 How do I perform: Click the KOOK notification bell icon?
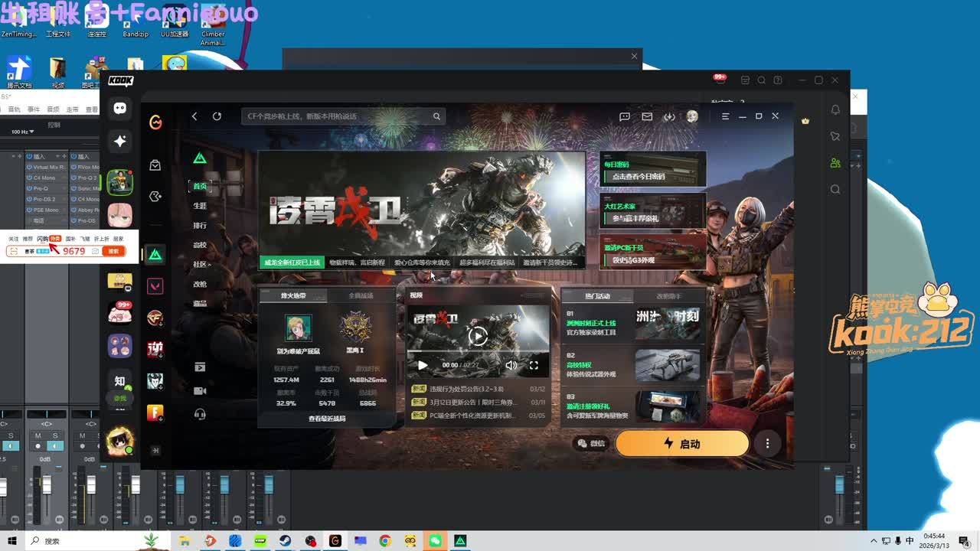pyautogui.click(x=835, y=109)
